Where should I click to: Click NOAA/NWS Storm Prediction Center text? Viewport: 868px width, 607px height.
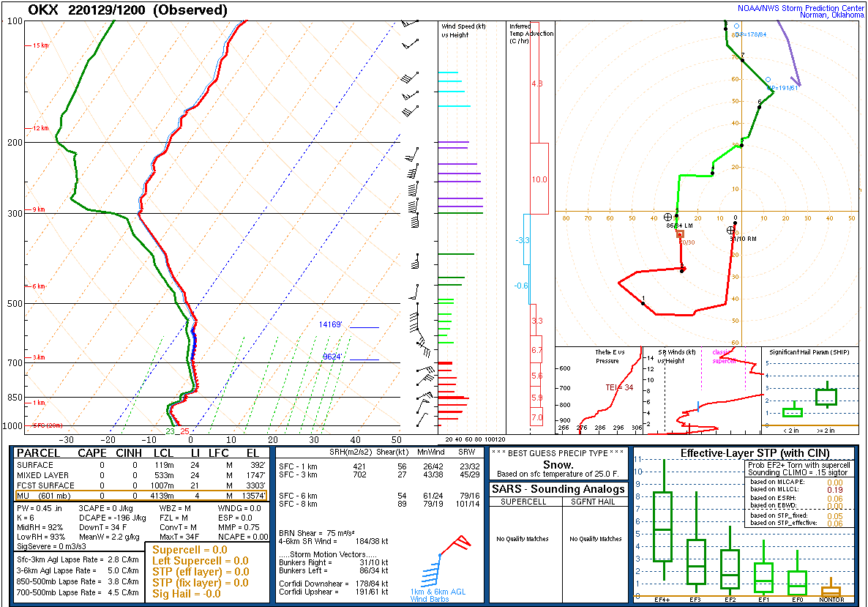pyautogui.click(x=800, y=8)
